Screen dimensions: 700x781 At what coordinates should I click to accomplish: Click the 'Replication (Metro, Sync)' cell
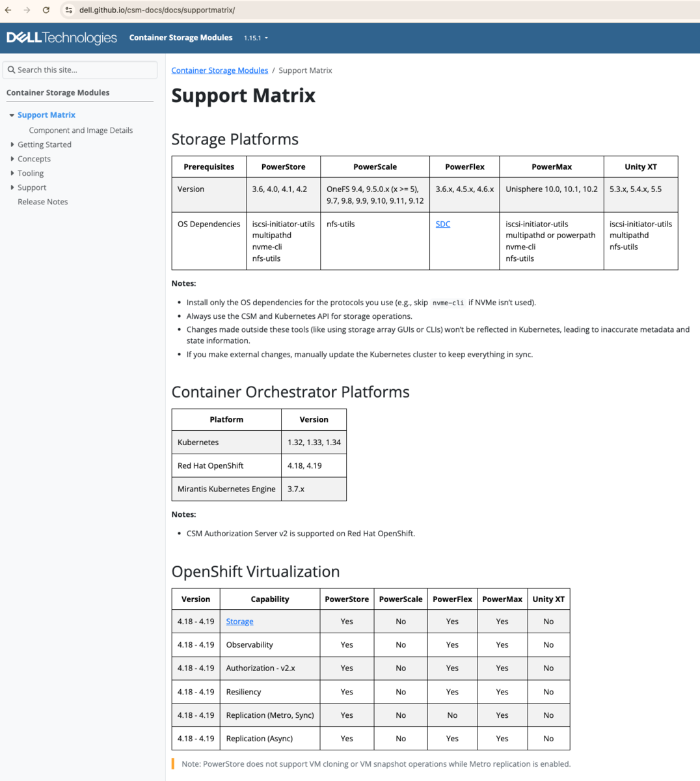(x=270, y=715)
